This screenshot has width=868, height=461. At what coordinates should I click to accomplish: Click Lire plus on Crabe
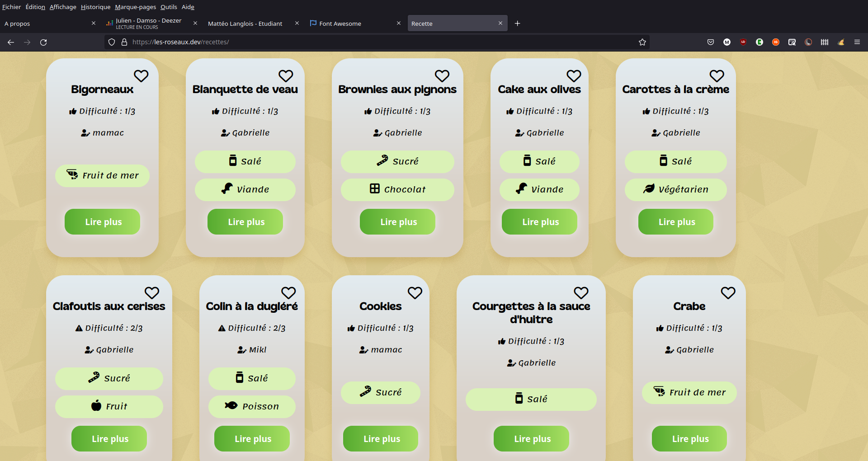[689, 438]
